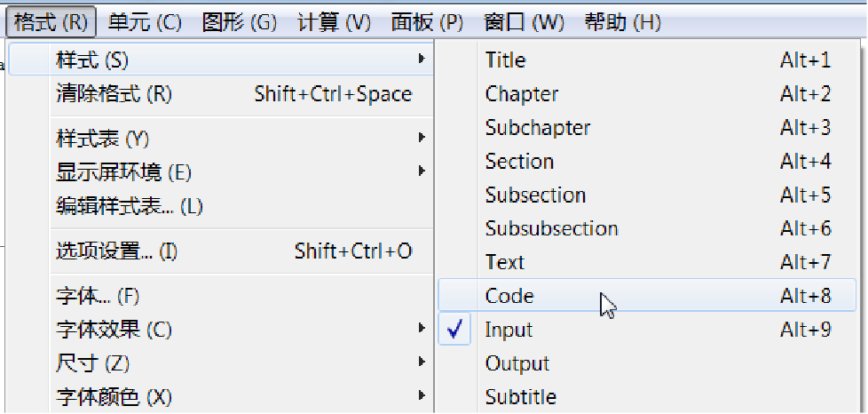The image size is (868, 414).
Task: Apply the Chapter style
Action: point(647,93)
